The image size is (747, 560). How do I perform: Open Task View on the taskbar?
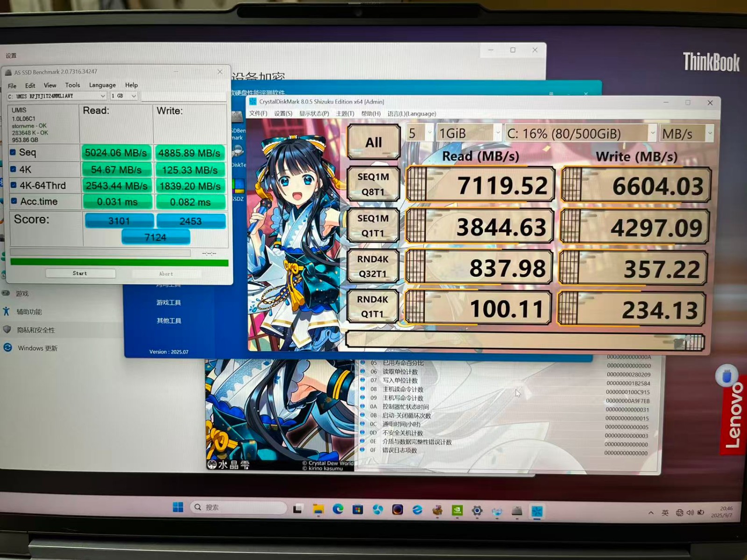pyautogui.click(x=298, y=509)
